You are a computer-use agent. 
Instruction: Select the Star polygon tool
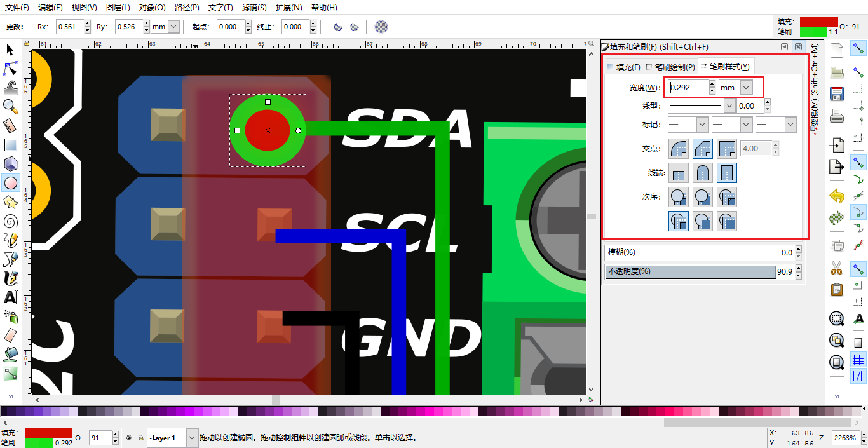click(x=10, y=202)
